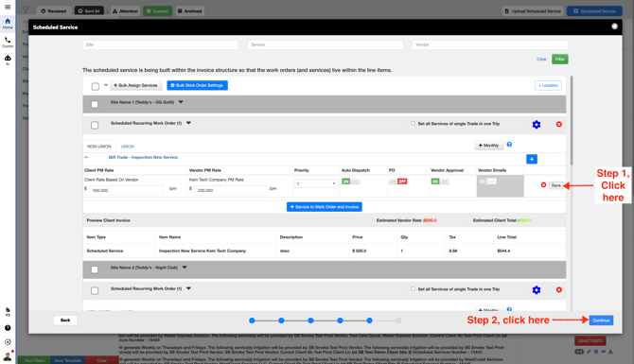
Task: Click the help question mark beside Monthly
Action: (509, 145)
